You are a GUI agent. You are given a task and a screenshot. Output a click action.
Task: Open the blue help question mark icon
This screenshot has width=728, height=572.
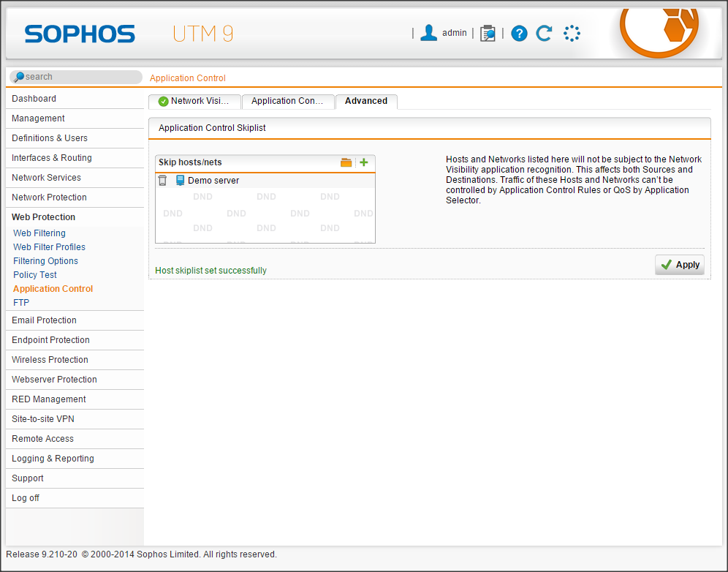point(519,33)
